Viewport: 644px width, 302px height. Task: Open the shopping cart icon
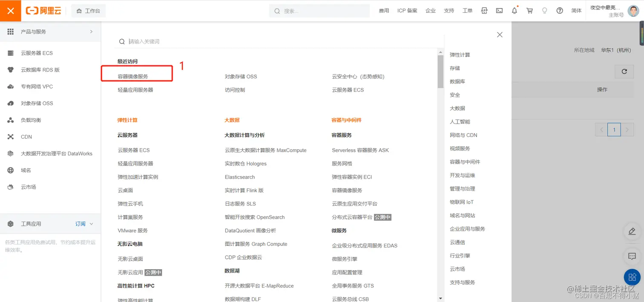click(529, 10)
